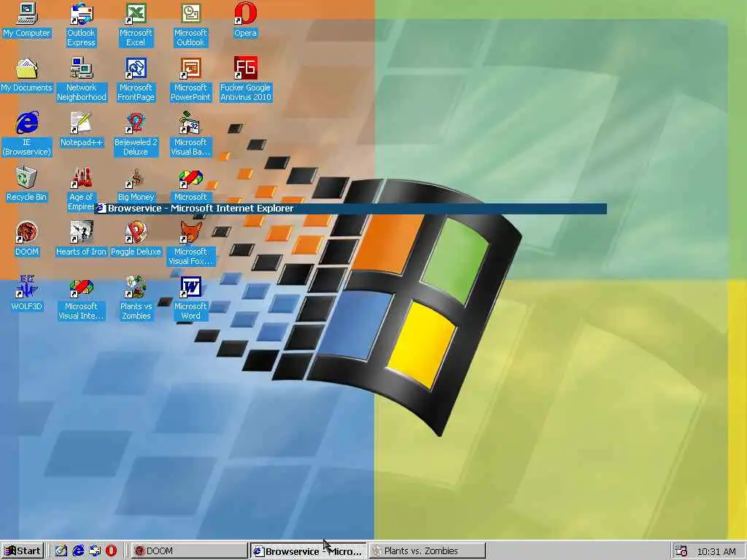Image resolution: width=747 pixels, height=560 pixels.
Task: Click the 10:31 AM taskbar clock
Action: tap(716, 551)
